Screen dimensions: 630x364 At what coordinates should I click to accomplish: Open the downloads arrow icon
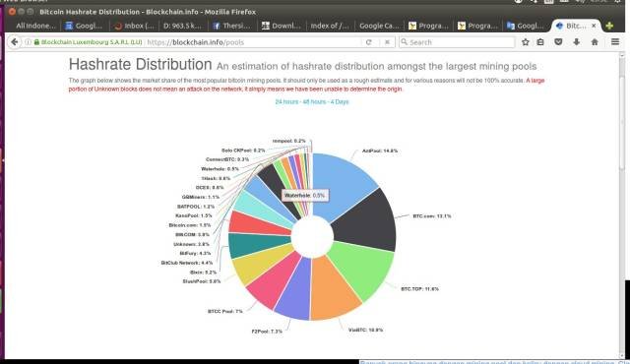point(577,42)
